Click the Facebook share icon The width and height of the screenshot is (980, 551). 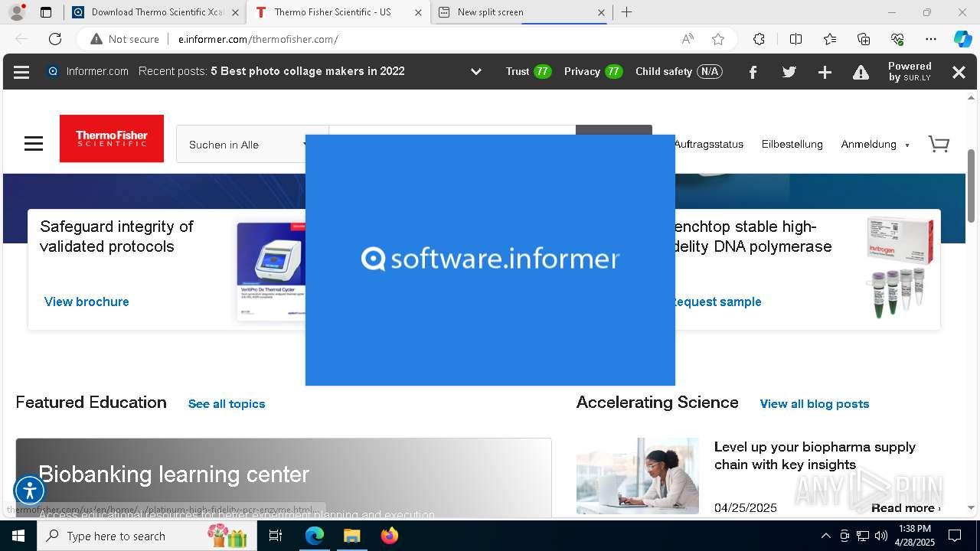[753, 72]
